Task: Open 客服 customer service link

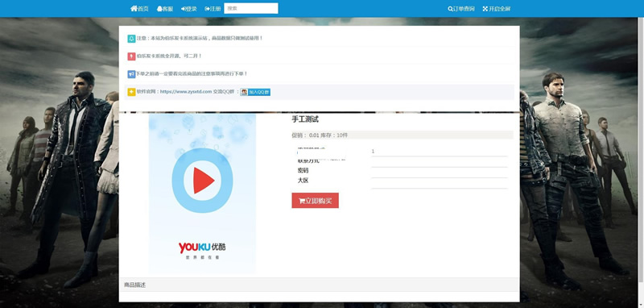Action: tap(165, 9)
